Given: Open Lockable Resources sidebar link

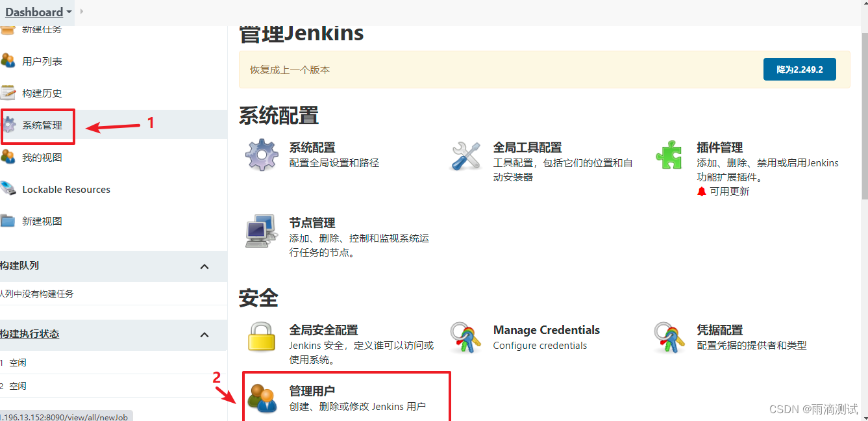Looking at the screenshot, I should click(x=66, y=190).
